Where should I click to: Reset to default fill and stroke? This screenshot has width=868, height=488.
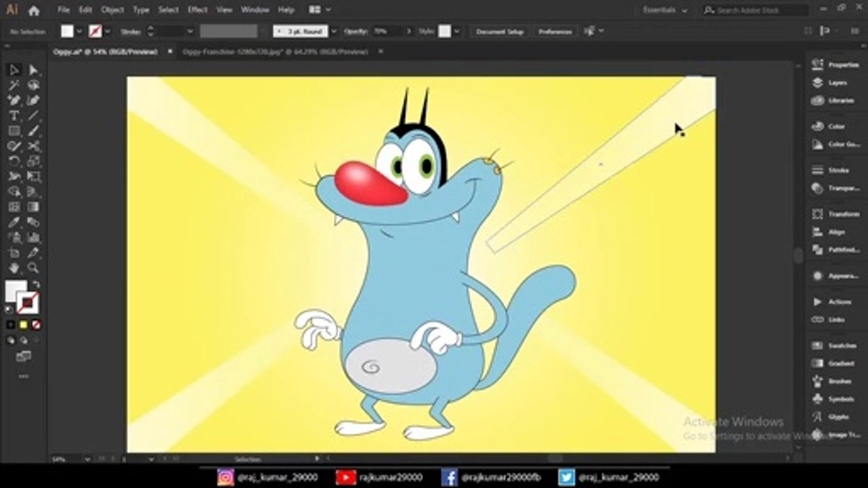tap(9, 309)
